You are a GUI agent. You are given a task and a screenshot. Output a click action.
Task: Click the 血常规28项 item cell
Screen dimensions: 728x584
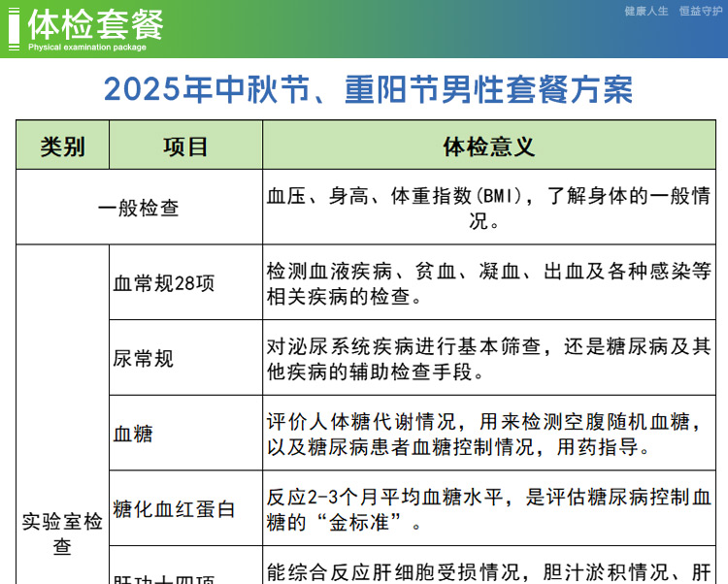coord(164,283)
